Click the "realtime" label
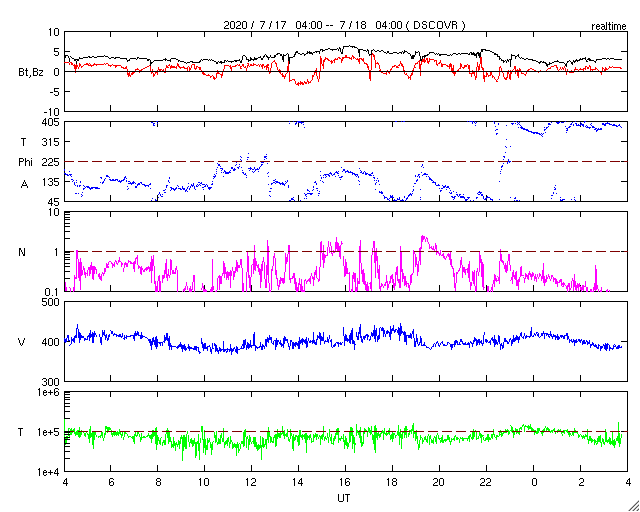Viewport: 640px width, 512px height. 609,27
